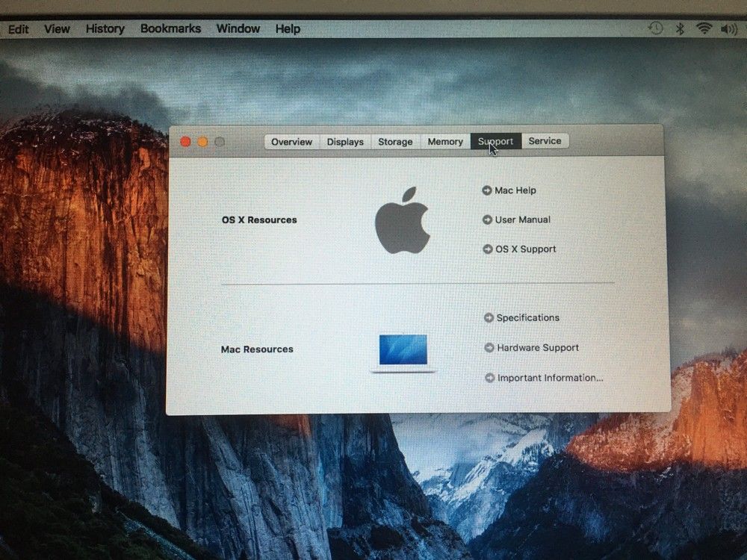The image size is (747, 560).
Task: Open the Wi-Fi status menu
Action: click(704, 28)
